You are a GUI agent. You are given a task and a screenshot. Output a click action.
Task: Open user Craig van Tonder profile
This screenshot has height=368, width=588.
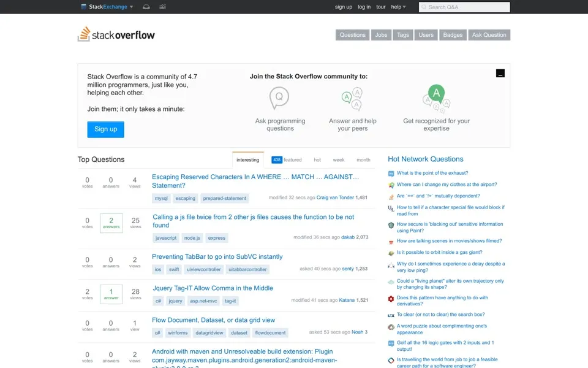(x=335, y=197)
